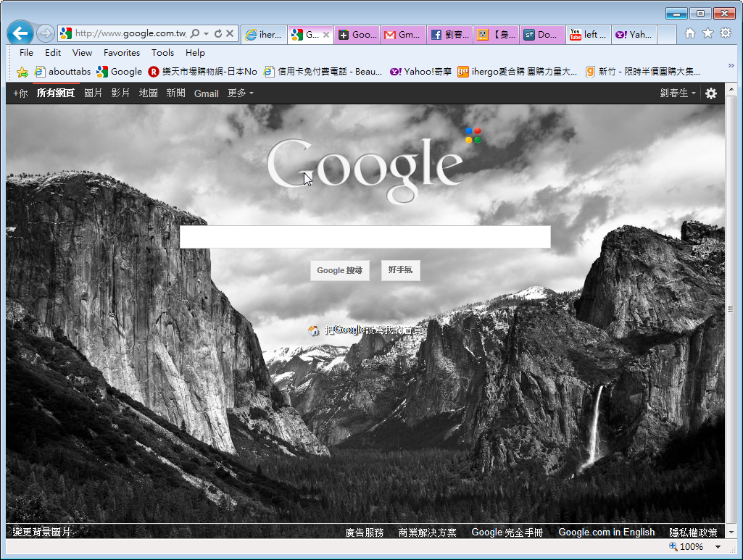
Task: Open the File menu
Action: pyautogui.click(x=26, y=53)
